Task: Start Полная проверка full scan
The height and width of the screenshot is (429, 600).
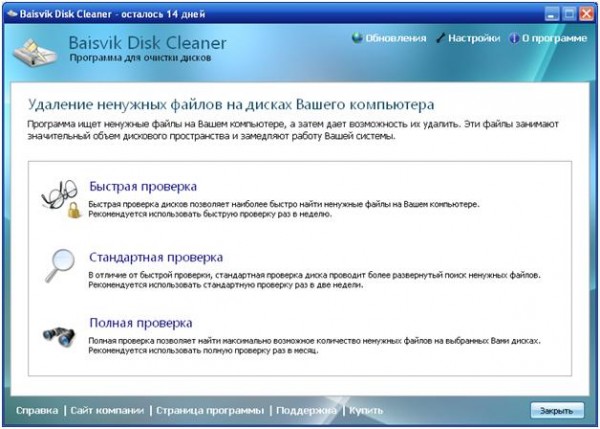Action: [141, 323]
